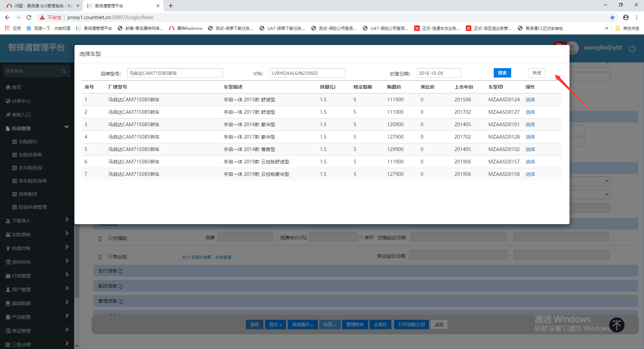Viewport: 644px width, 349px height.
Task: Open 车险报价 in sidebar menu
Action: point(28,142)
